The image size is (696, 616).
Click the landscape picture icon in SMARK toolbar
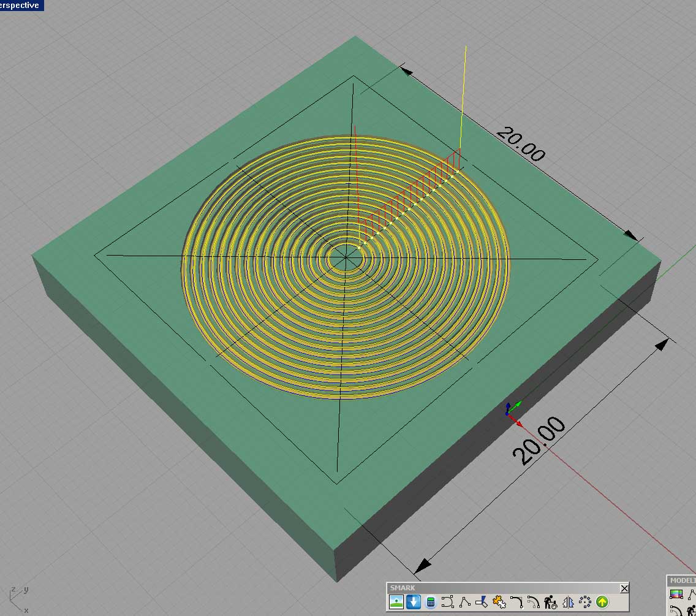coord(396,602)
